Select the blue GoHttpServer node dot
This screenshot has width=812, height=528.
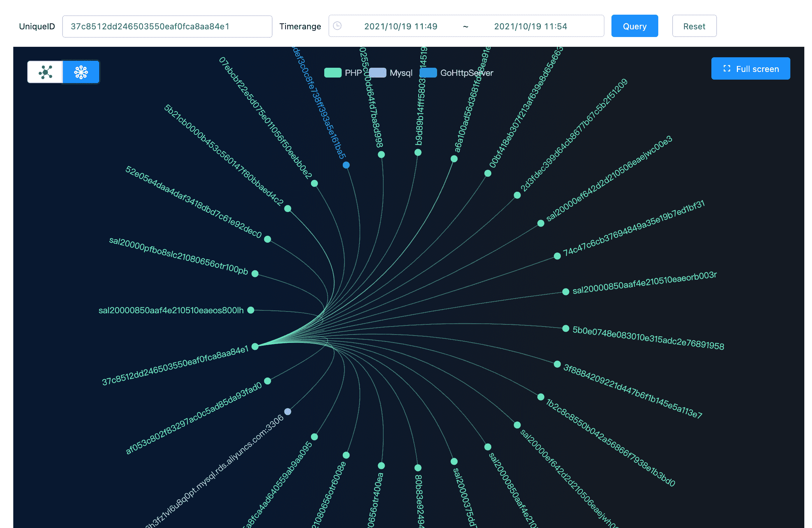pos(346,165)
